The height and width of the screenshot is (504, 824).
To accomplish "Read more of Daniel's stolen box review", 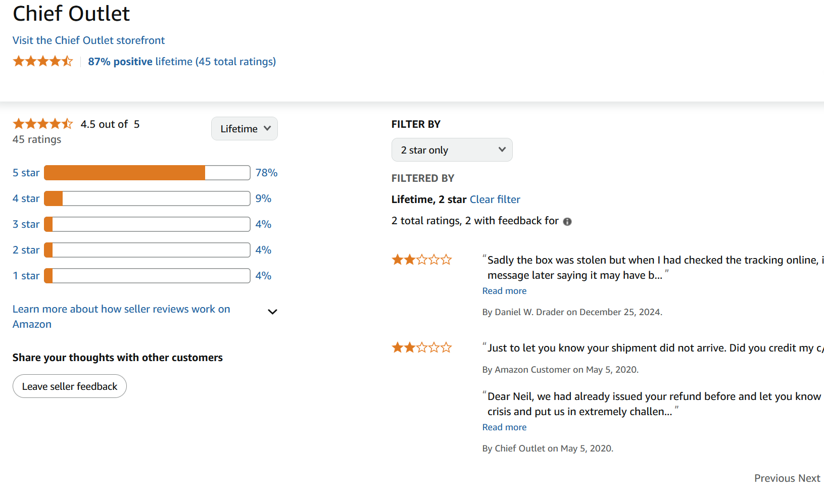I will click(x=504, y=291).
